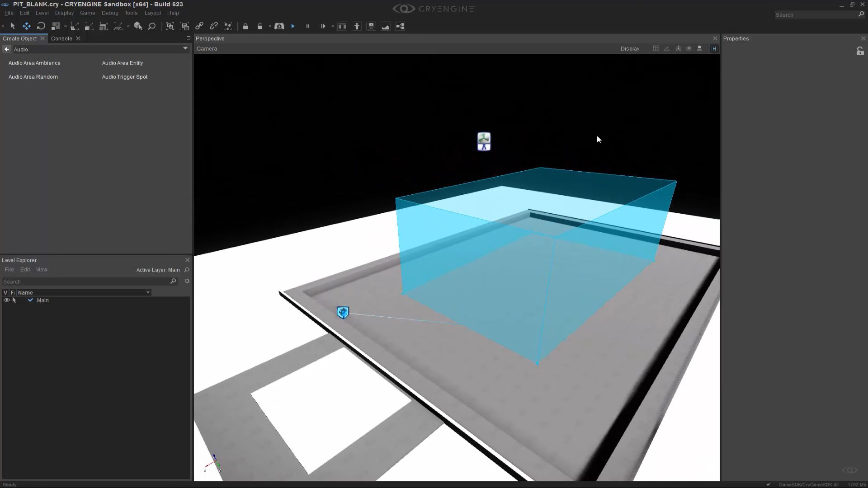Toggle visibility of the Main layer eye icon
Screen dimensions: 868x488
click(x=6, y=300)
